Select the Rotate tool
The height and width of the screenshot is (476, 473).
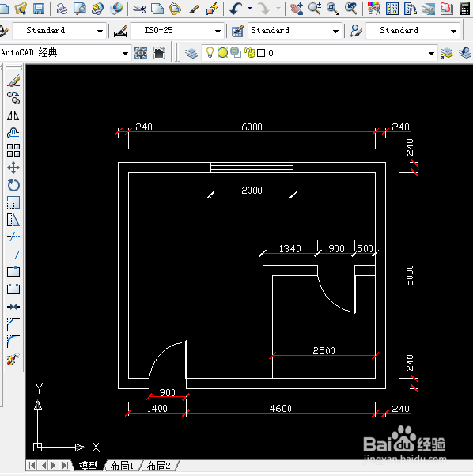click(13, 185)
